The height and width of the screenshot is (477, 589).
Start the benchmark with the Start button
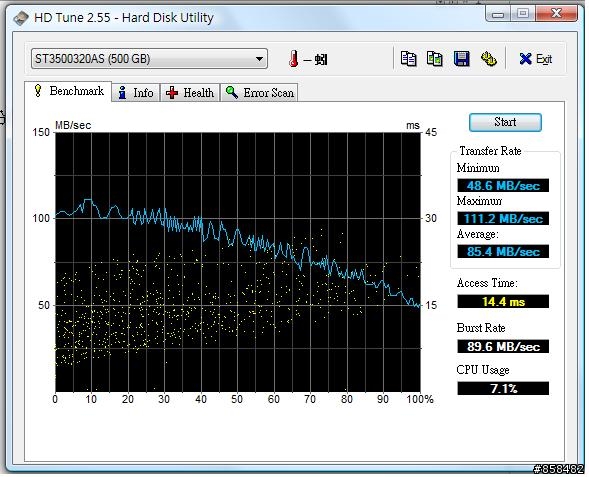coord(505,122)
